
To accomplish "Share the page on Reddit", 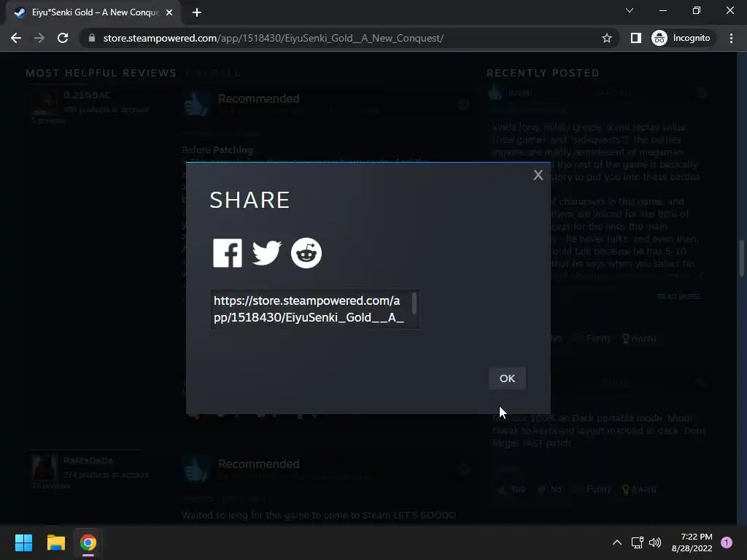I will coord(306,253).
